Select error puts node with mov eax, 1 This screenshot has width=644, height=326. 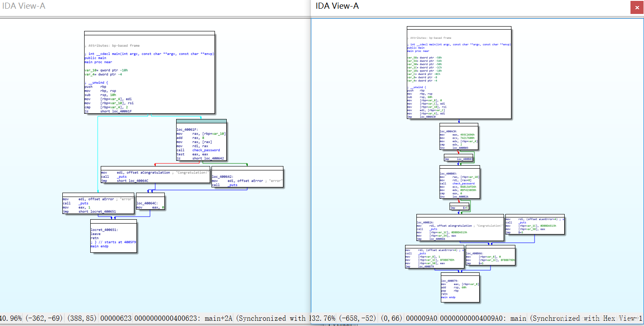point(99,203)
